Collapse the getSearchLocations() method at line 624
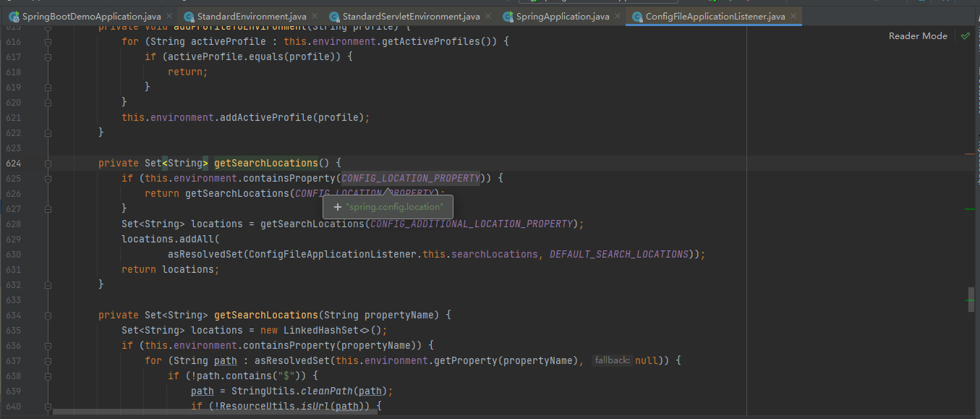The image size is (980, 419). coord(48,163)
